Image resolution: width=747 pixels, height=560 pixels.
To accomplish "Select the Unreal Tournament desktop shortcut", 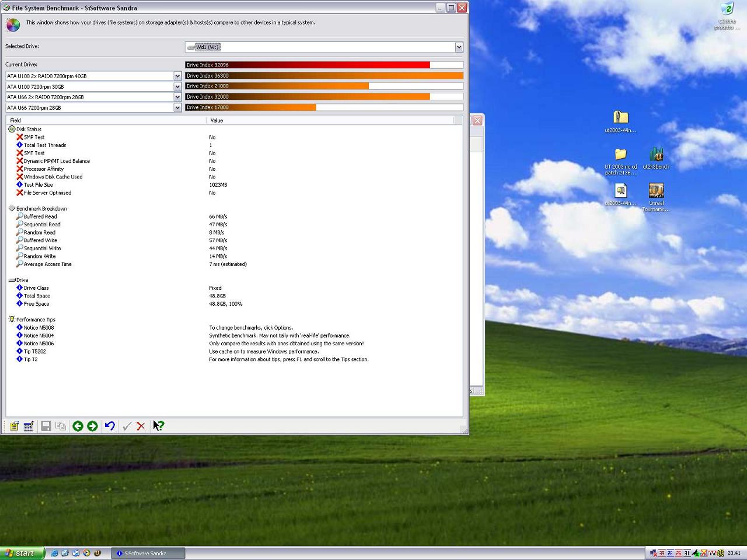I will pos(657,198).
